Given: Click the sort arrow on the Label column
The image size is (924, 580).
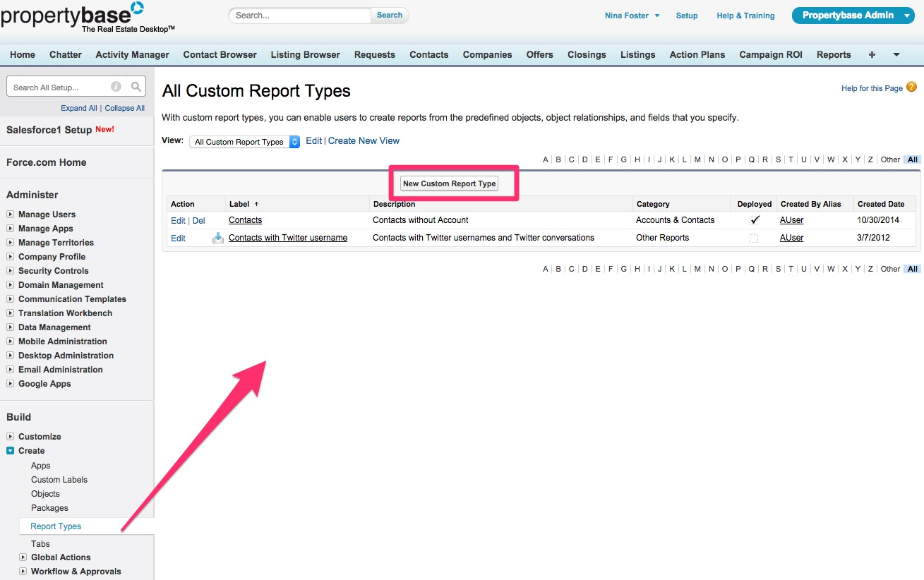Looking at the screenshot, I should click(256, 203).
